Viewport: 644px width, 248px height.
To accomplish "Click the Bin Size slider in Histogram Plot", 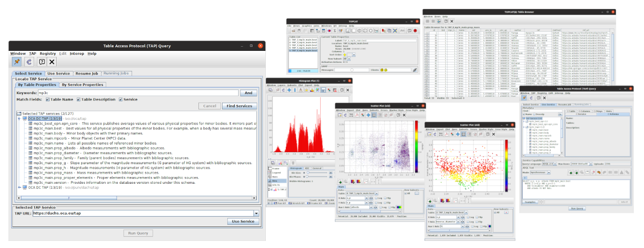I will click(317, 173).
